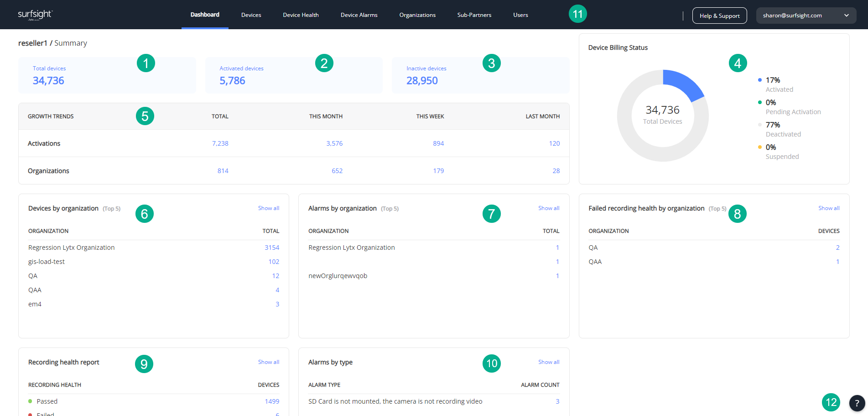
Task: Click Organizations last month 28
Action: [x=556, y=171]
